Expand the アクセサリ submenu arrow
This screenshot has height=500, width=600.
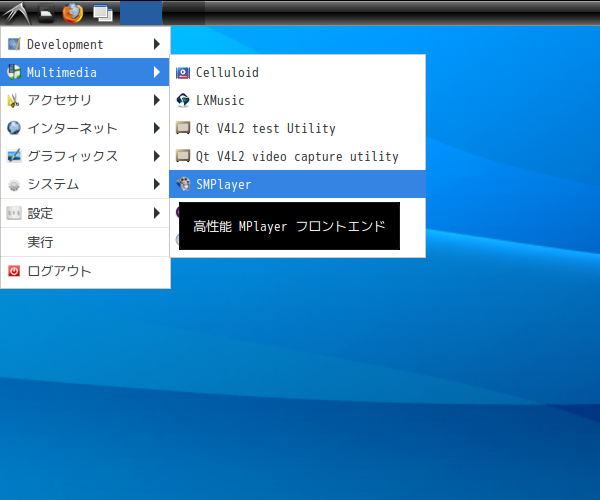157,100
